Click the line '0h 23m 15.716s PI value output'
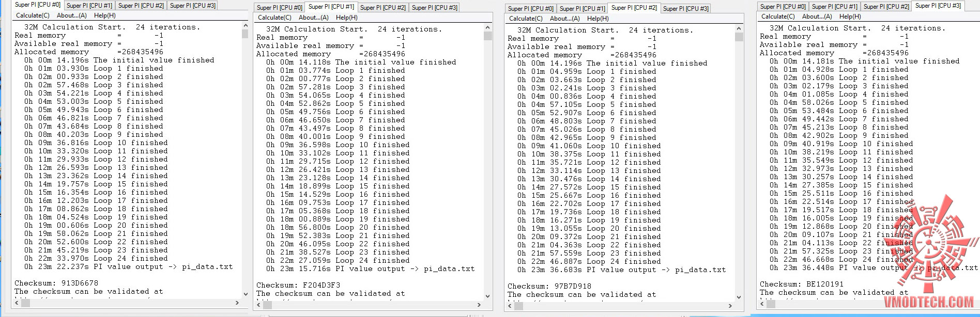 (x=370, y=269)
